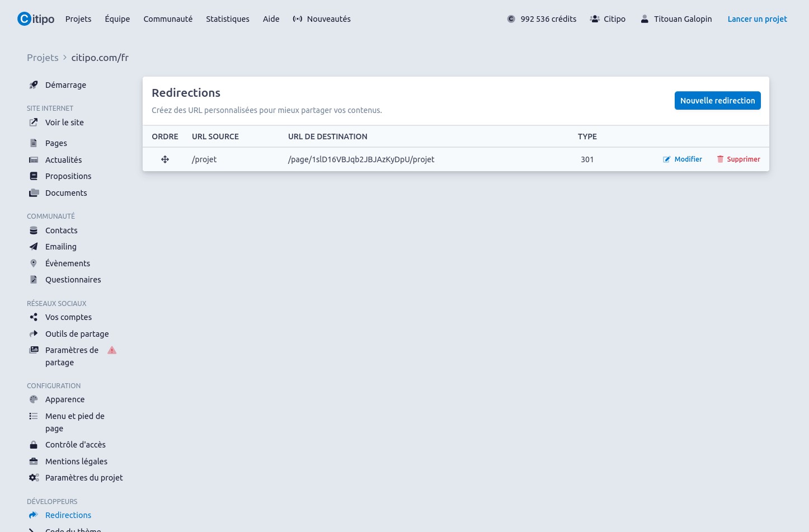Click the paper plane Emailing icon
809x532 pixels.
34,247
